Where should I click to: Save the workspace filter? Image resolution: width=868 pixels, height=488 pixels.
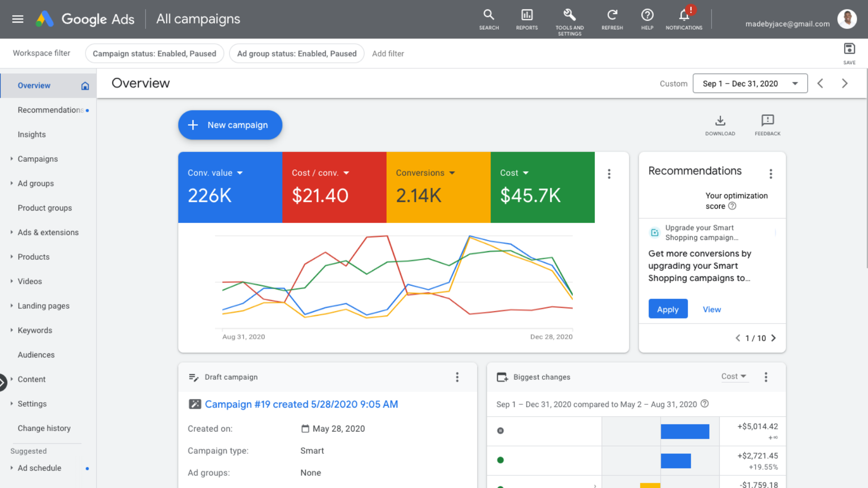point(849,49)
